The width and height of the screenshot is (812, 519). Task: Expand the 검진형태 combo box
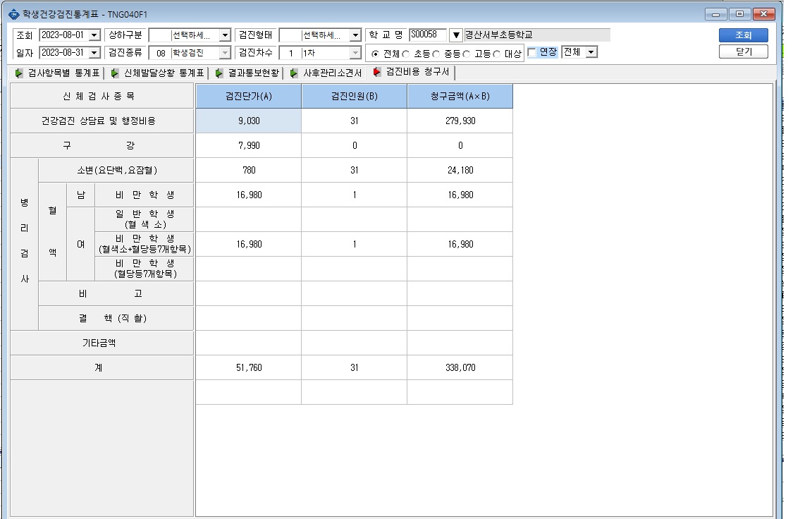pos(355,35)
